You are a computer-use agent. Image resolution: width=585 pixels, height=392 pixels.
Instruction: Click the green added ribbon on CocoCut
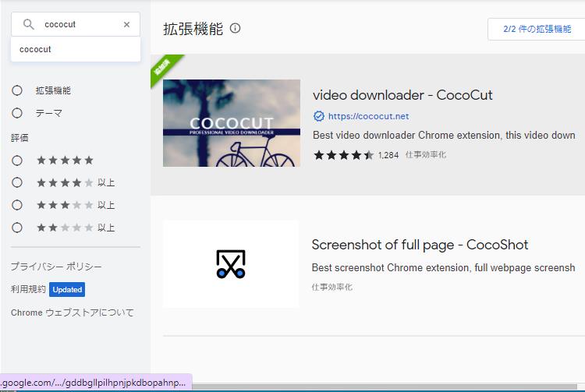coord(163,67)
